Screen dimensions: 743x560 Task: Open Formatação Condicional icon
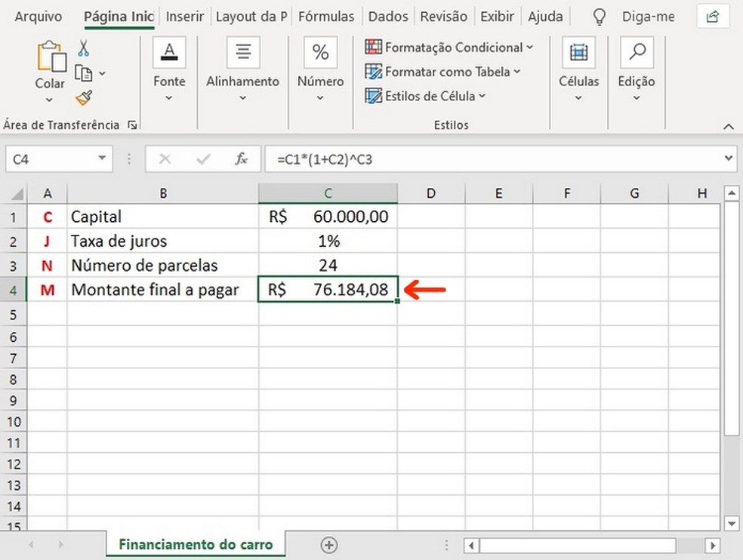(373, 47)
